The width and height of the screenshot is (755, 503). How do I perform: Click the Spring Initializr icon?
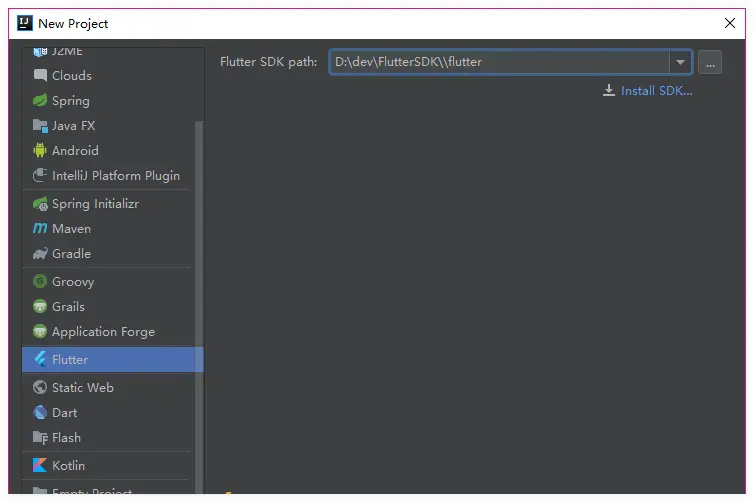[x=40, y=204]
